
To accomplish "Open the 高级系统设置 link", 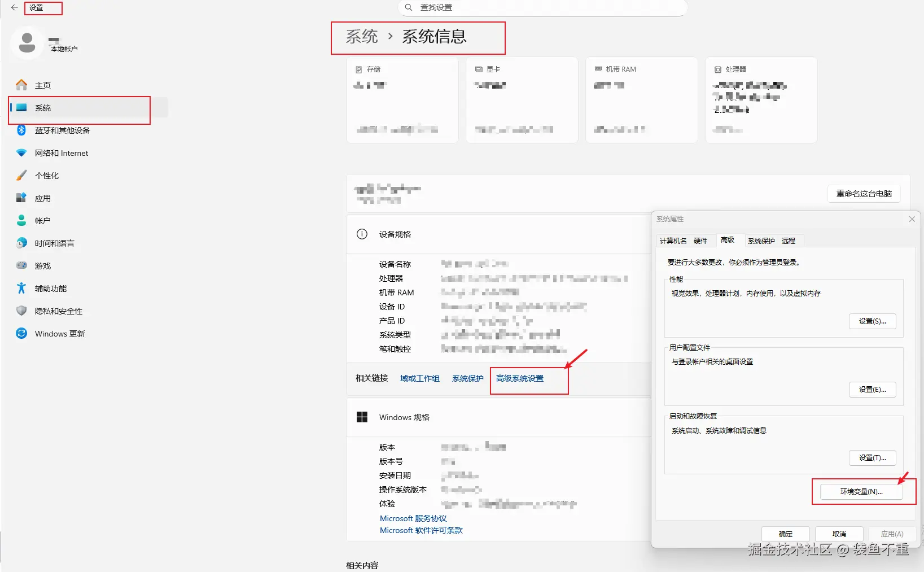I will [x=520, y=378].
